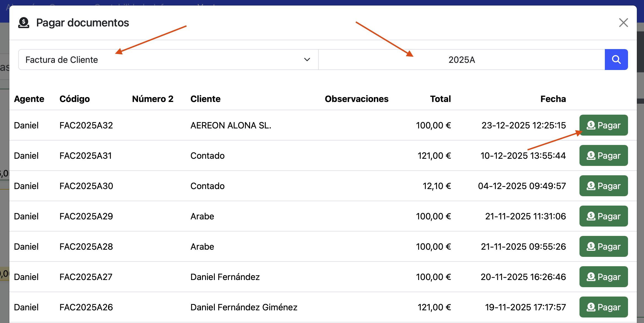Click the dollar icon on Pagar for FAC2025A29
The image size is (644, 323).
591,216
